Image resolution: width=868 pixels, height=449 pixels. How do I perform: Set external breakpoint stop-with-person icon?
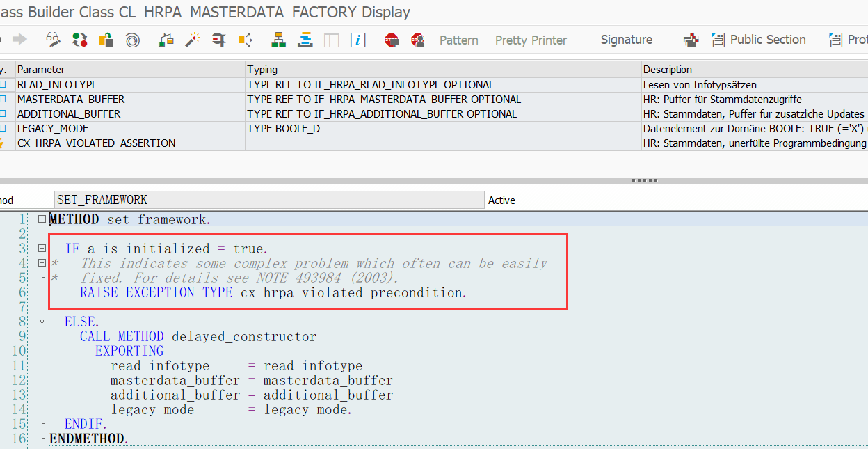(418, 40)
